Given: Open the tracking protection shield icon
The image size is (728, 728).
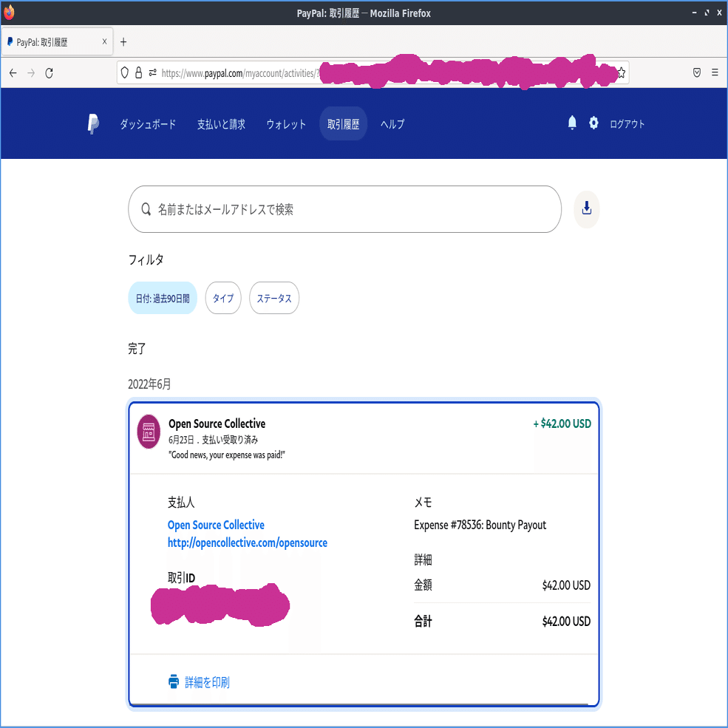Looking at the screenshot, I should 124,72.
